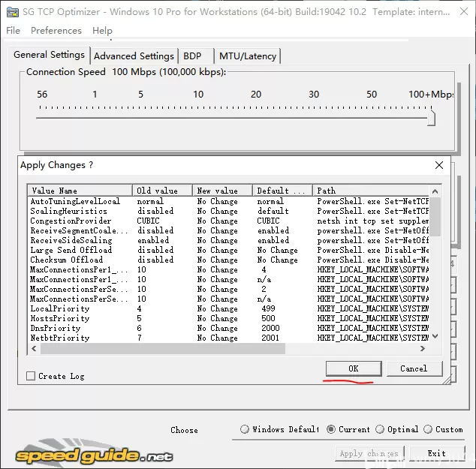Confirm changes with the OK button
Viewport: 476px width, 469px height.
[x=354, y=368]
